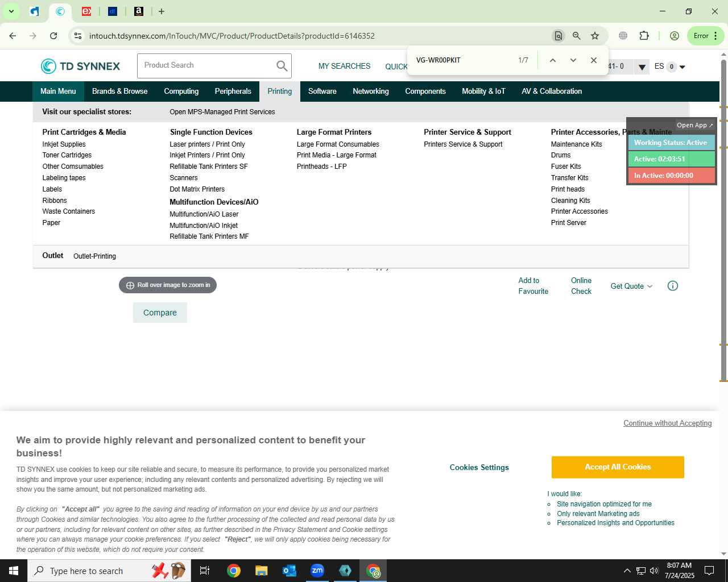
Task: Click the Product Search input field
Action: click(206, 66)
